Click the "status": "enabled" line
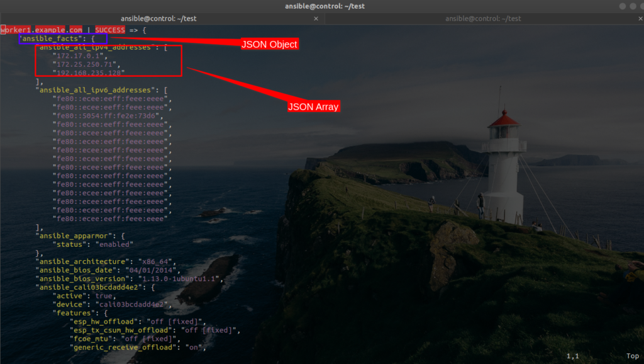This screenshot has height=364, width=644. [93, 244]
